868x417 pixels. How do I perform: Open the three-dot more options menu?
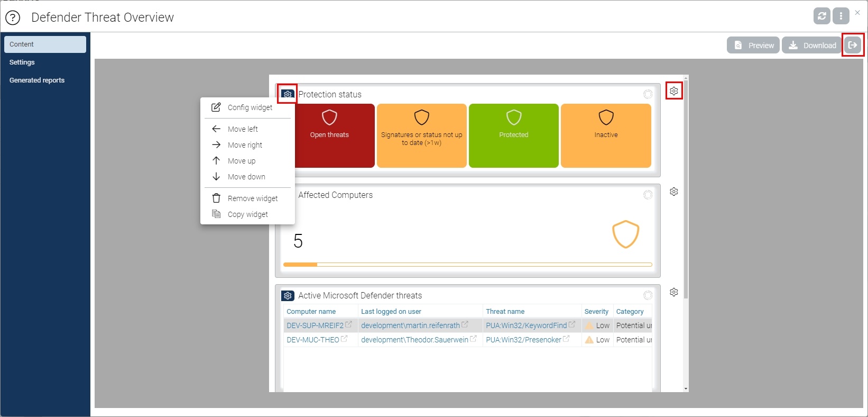[x=841, y=16]
